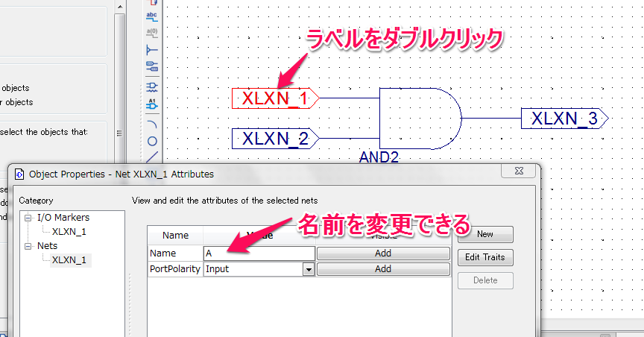Image resolution: width=644 pixels, height=337 pixels.
Task: Collapse the I/O Markers tree node
Action: point(28,218)
